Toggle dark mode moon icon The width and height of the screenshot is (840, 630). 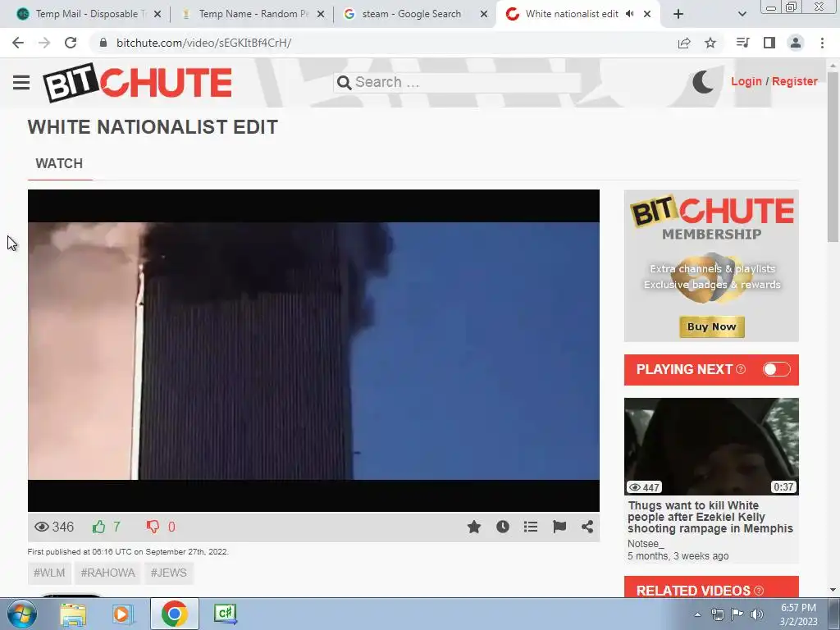[703, 82]
